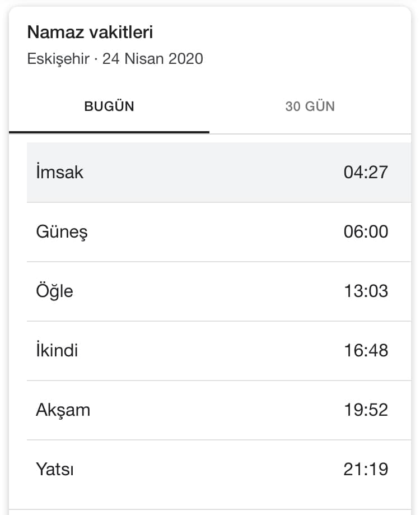The image size is (420, 515).
Task: Click the Akşam time 19:52
Action: 366,410
